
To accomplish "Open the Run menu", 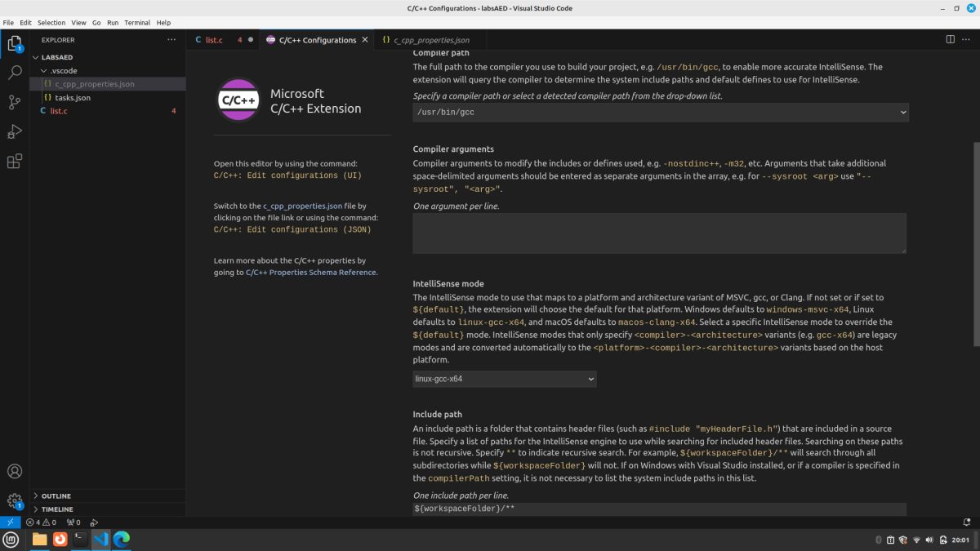I will point(113,23).
